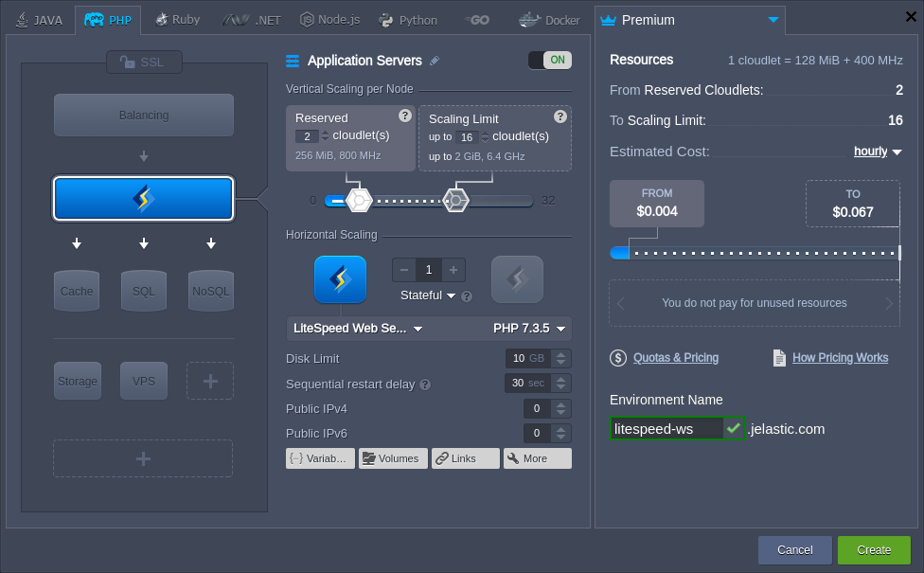Add a VPS node
Viewport: 924px width, 573px height.
[x=144, y=381]
